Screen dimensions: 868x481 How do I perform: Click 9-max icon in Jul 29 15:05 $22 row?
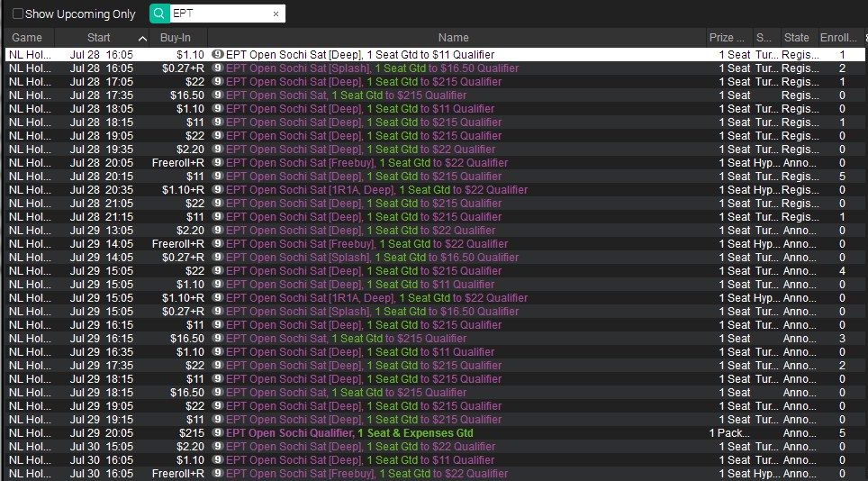[x=218, y=270]
